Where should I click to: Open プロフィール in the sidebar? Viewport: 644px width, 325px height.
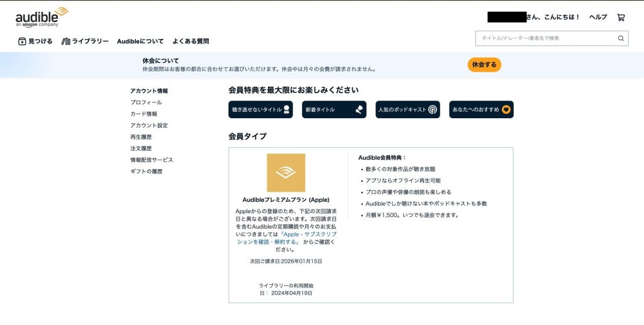[x=146, y=102]
